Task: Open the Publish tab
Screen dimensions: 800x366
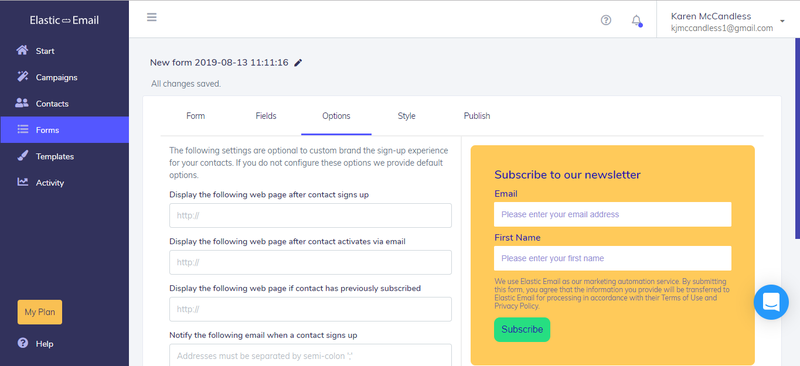Action: click(477, 116)
